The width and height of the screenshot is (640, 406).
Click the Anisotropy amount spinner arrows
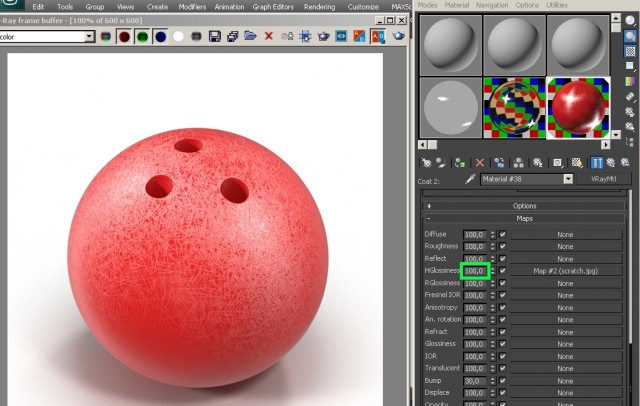(x=493, y=307)
